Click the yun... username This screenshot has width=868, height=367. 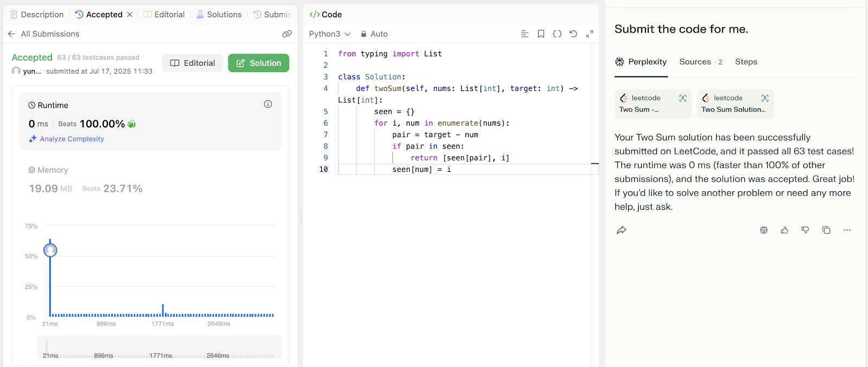(x=32, y=71)
